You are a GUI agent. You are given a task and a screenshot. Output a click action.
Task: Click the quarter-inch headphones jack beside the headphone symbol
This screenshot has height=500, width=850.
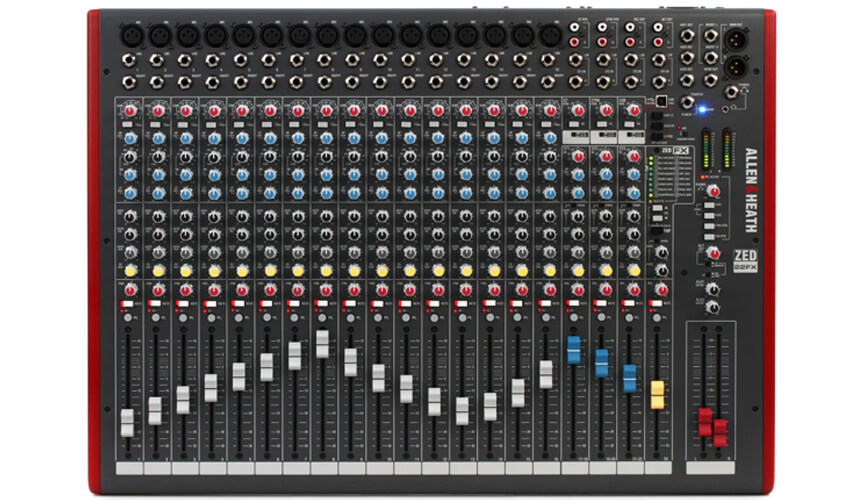[x=732, y=92]
